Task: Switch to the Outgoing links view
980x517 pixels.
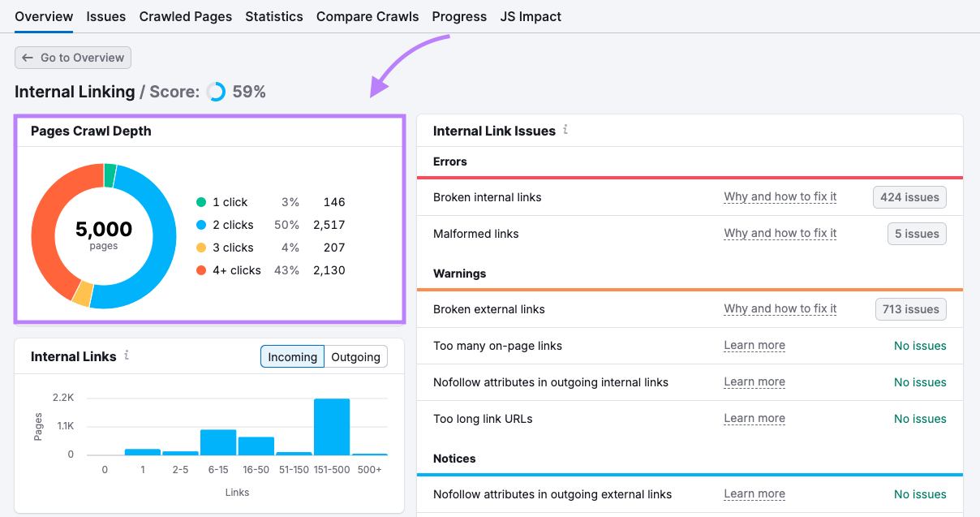Action: [x=355, y=356]
